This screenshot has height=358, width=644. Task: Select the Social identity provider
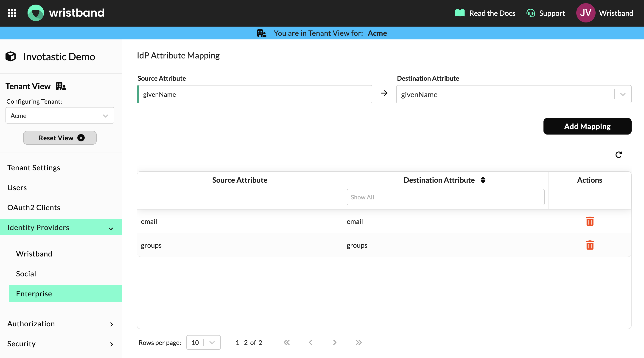pyautogui.click(x=26, y=274)
